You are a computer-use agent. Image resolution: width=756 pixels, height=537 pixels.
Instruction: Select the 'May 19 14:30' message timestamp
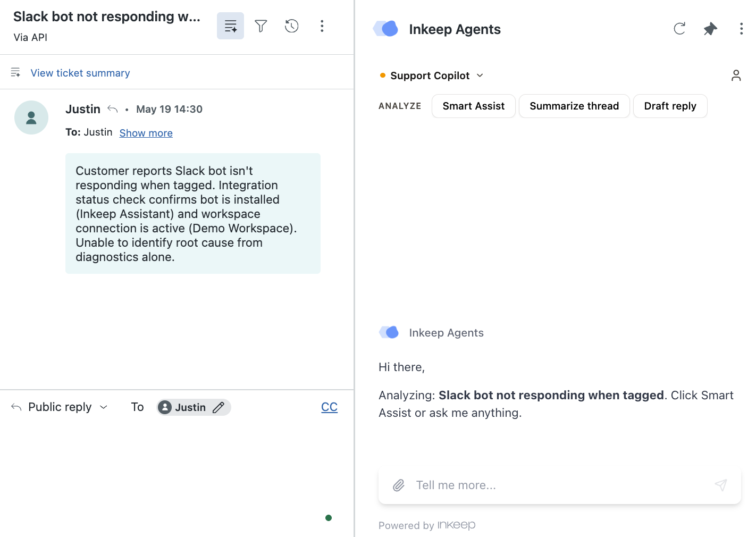[169, 109]
